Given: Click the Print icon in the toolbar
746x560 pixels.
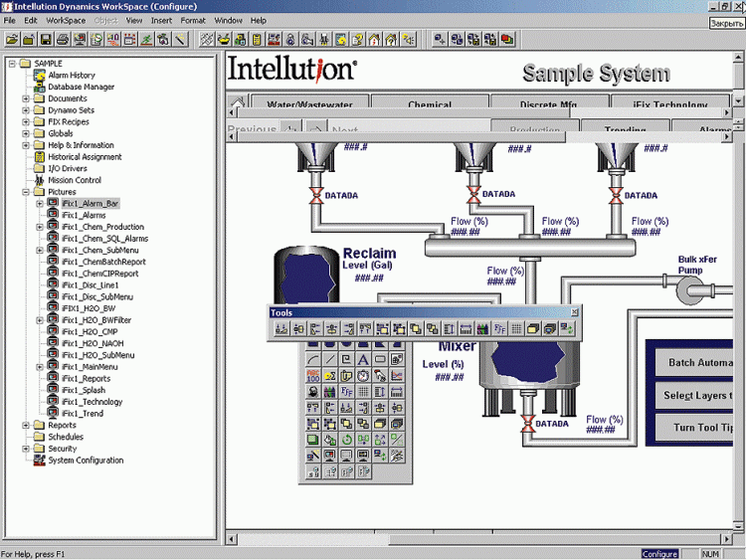Looking at the screenshot, I should (63, 39).
